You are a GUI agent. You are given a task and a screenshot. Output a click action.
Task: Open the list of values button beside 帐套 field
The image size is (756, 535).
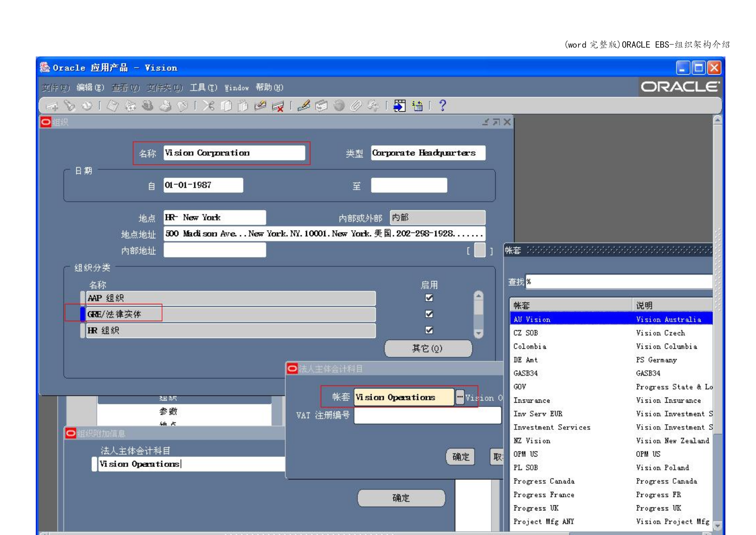tap(460, 397)
